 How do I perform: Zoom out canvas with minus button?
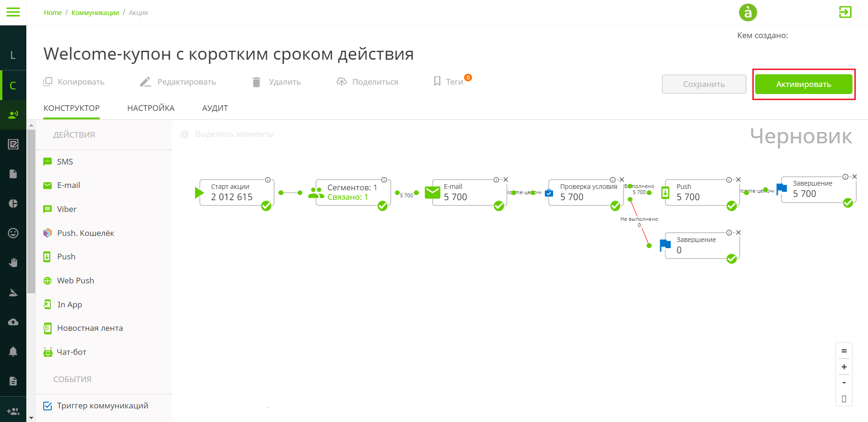click(844, 383)
